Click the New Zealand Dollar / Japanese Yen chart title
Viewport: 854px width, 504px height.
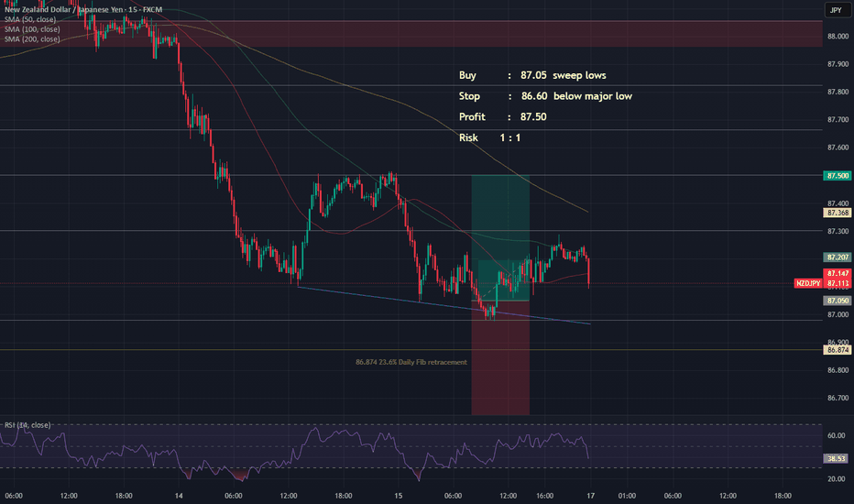(x=83, y=9)
